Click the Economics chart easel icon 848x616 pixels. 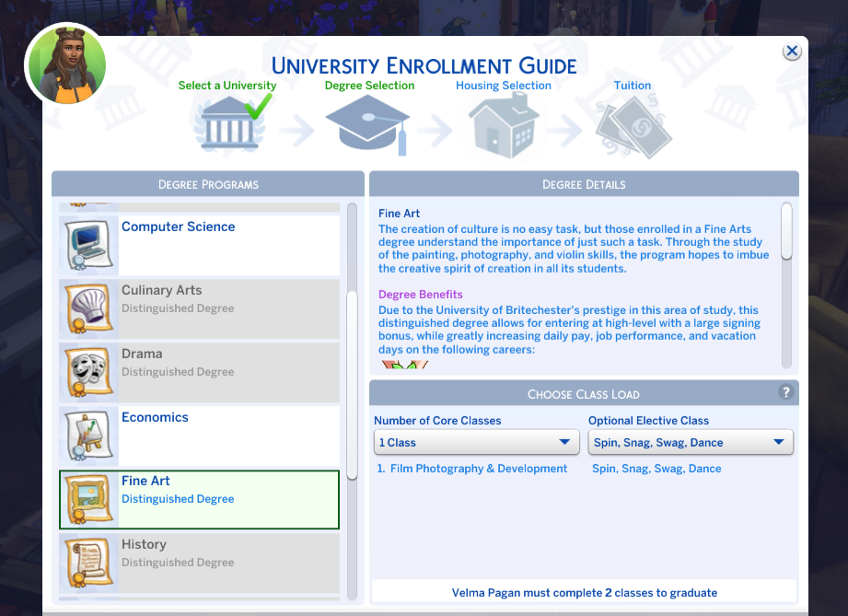(x=88, y=436)
